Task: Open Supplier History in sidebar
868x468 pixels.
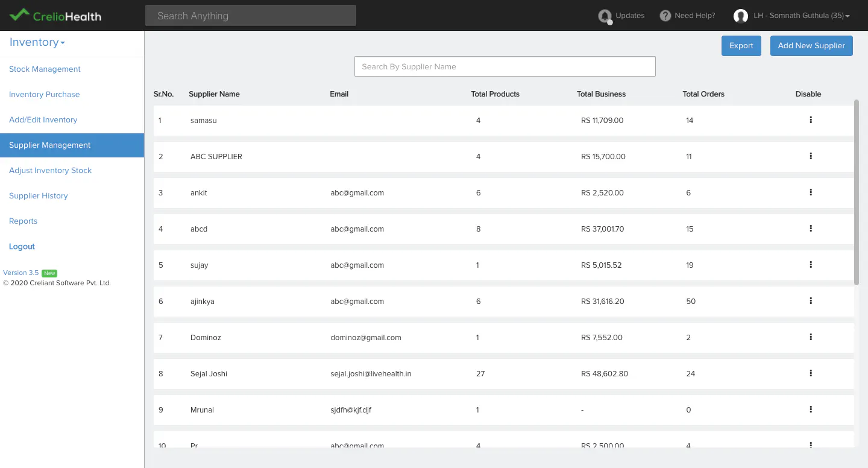Action: [x=39, y=196]
